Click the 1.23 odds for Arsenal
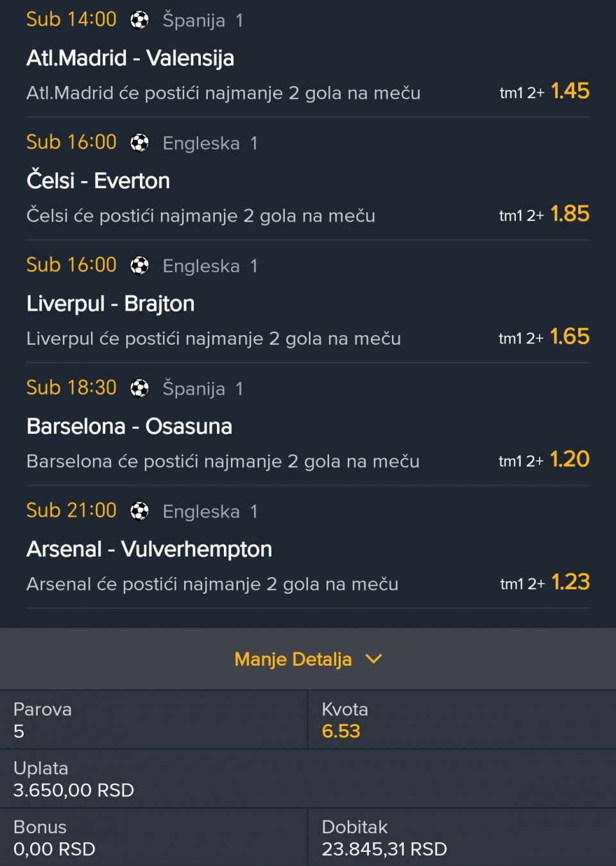616x866 pixels. tap(570, 582)
